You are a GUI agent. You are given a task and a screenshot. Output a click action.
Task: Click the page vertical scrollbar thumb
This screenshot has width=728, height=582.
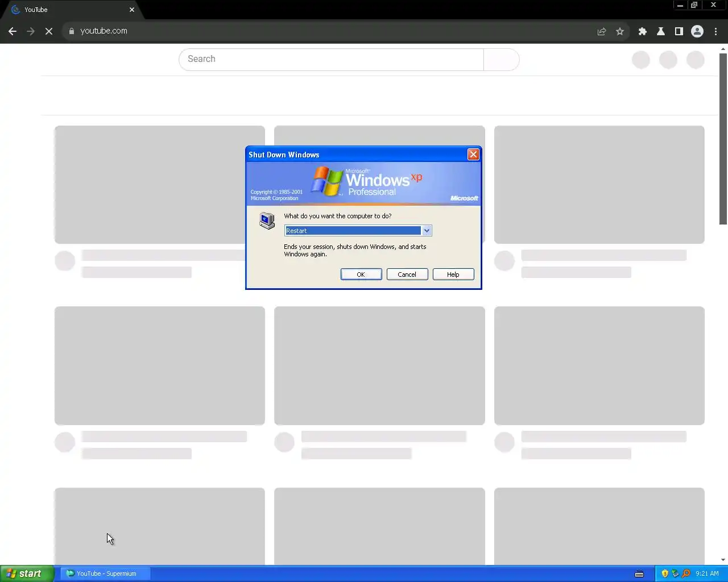pyautogui.click(x=723, y=139)
